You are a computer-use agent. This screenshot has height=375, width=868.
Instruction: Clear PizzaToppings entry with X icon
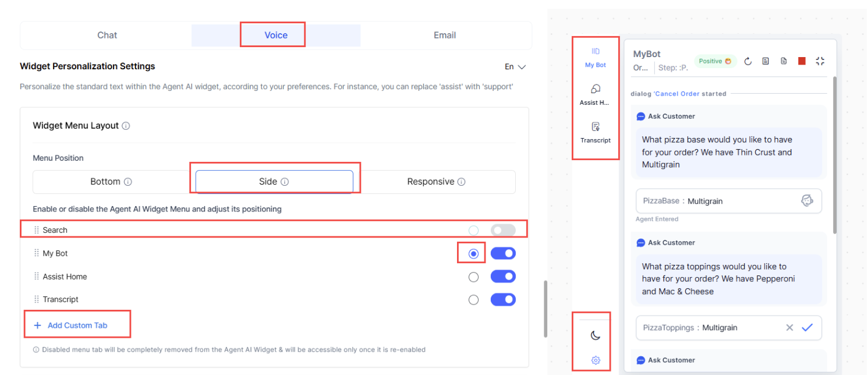tap(789, 328)
